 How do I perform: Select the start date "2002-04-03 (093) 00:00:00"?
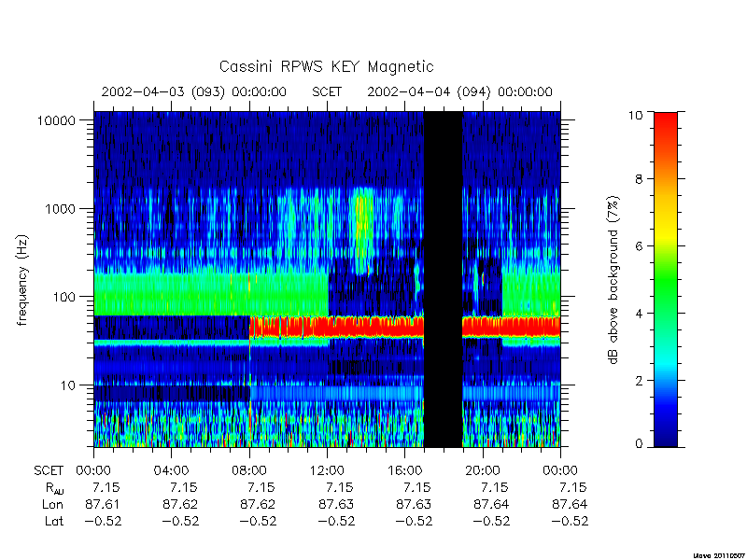point(194,91)
